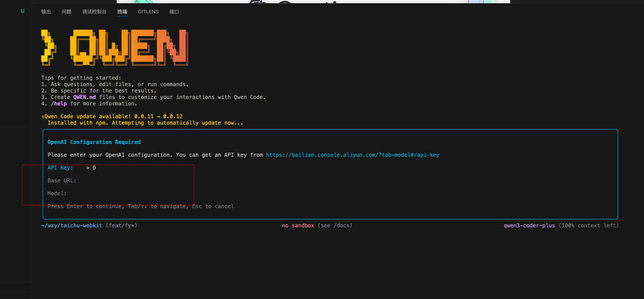644x299 pixels.
Task: Open the bailian.console.aliyun.com API key link
Action: click(352, 155)
